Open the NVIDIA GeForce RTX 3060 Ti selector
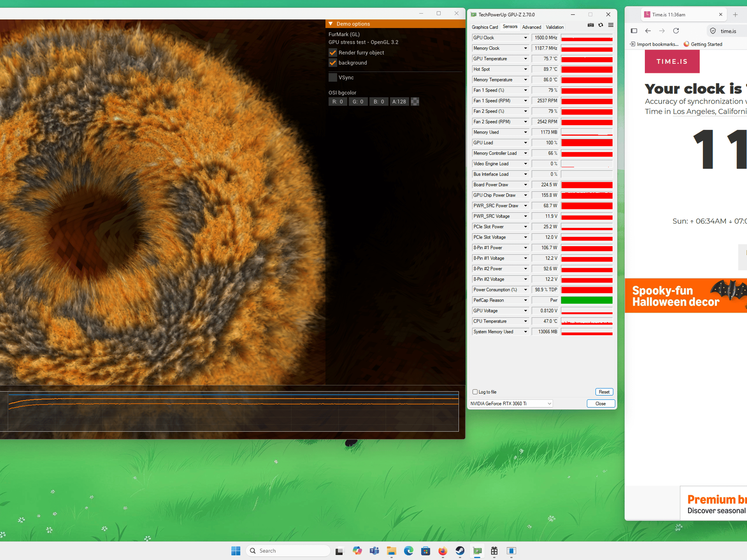 pos(511,404)
